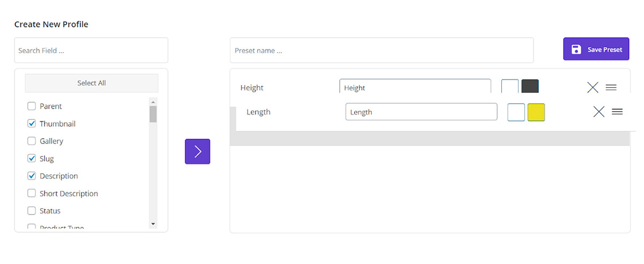Check the Parent checkbox
The height and width of the screenshot is (264, 644).
[x=32, y=106]
